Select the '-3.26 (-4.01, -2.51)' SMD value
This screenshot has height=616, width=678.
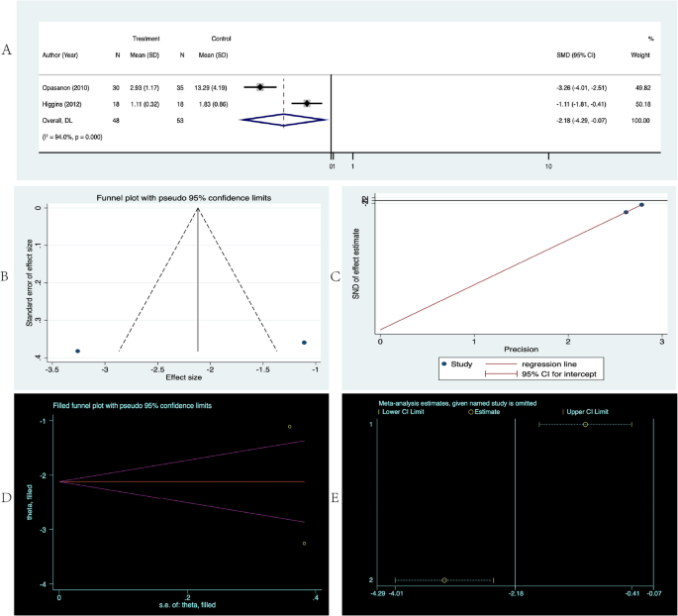pyautogui.click(x=581, y=88)
